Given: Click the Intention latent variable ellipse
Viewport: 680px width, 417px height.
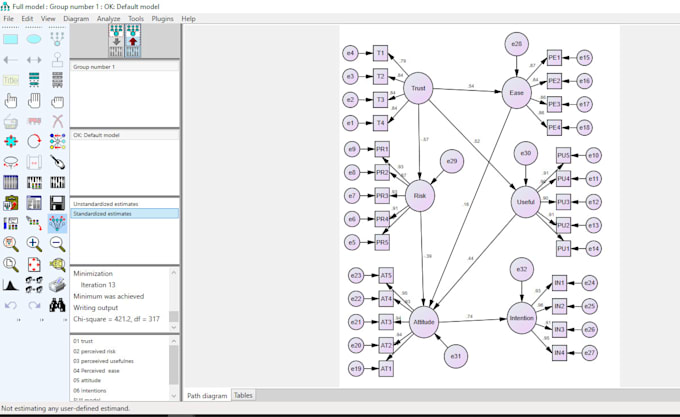Looking at the screenshot, I should click(x=521, y=318).
